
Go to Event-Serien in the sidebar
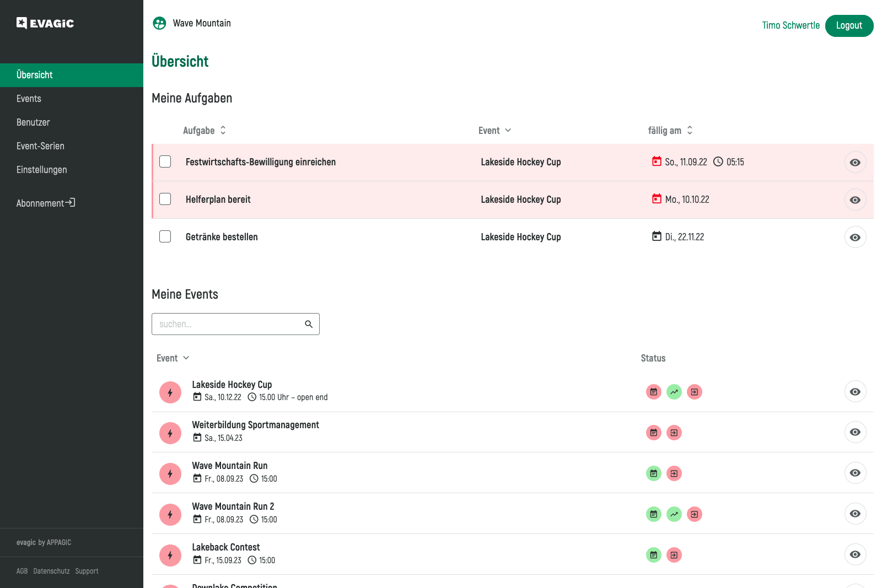point(40,146)
